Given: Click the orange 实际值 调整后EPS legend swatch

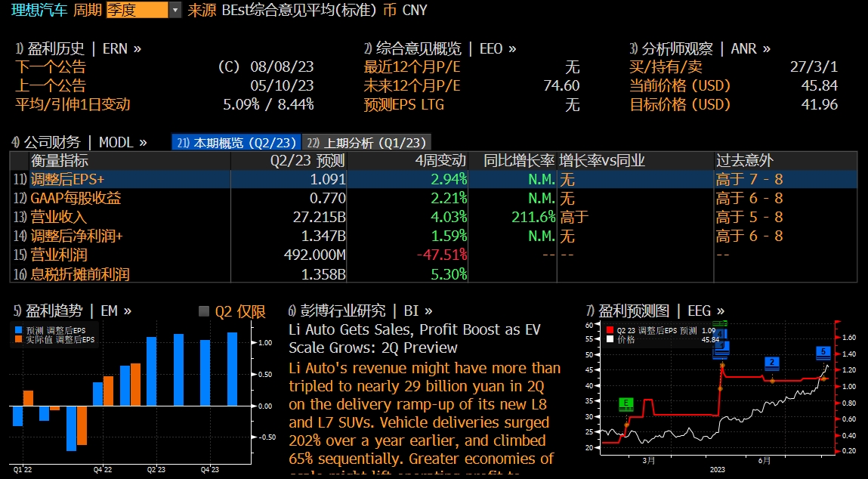Looking at the screenshot, I should 20,339.
